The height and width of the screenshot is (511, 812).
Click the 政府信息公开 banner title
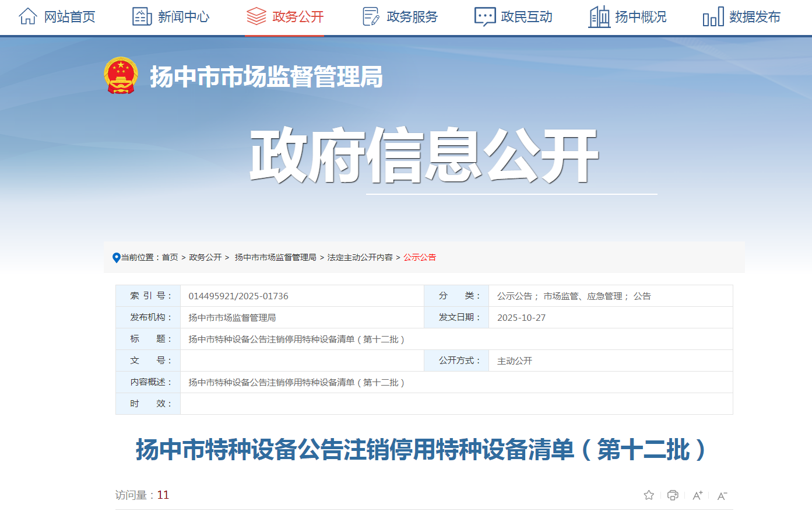[424, 155]
